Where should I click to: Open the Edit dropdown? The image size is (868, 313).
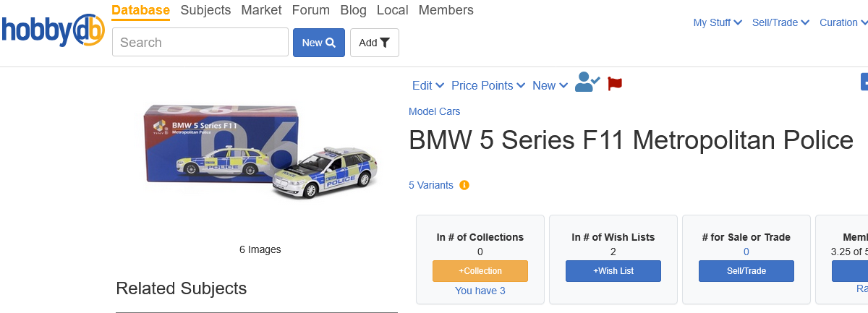(x=427, y=85)
